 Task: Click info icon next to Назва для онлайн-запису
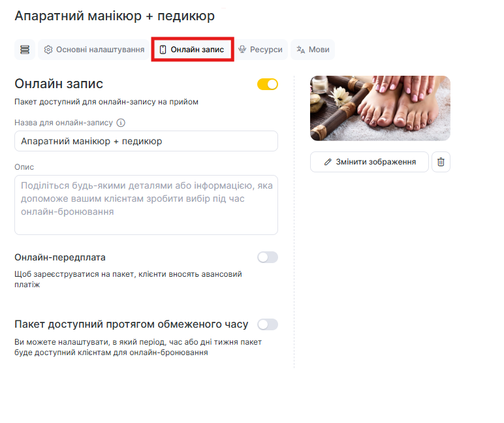click(121, 123)
